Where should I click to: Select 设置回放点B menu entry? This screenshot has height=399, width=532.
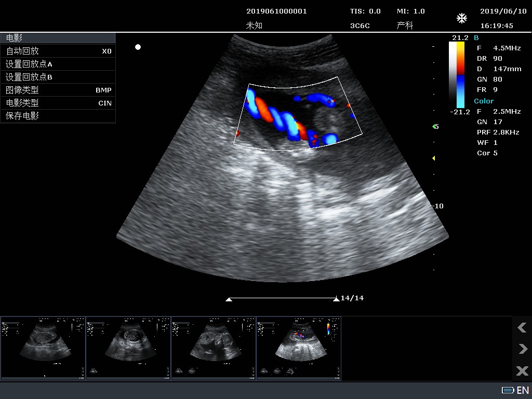(x=58, y=77)
